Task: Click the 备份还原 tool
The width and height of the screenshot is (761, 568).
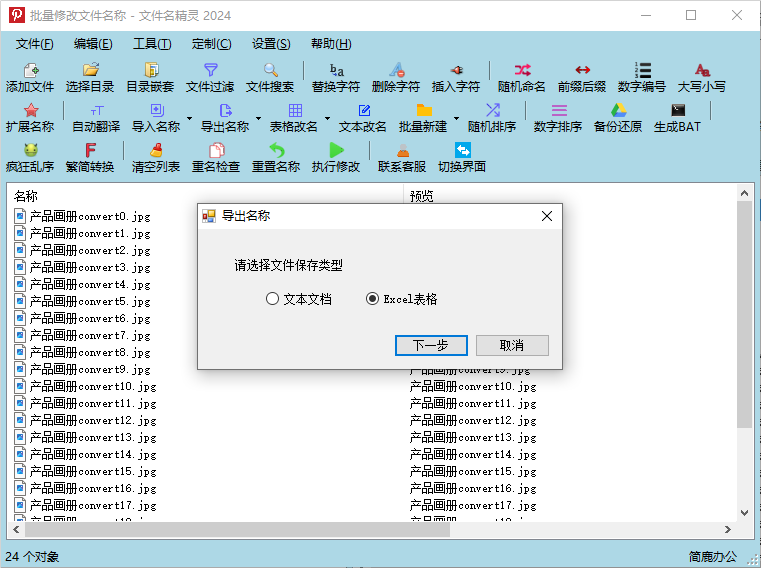Action: (618, 118)
